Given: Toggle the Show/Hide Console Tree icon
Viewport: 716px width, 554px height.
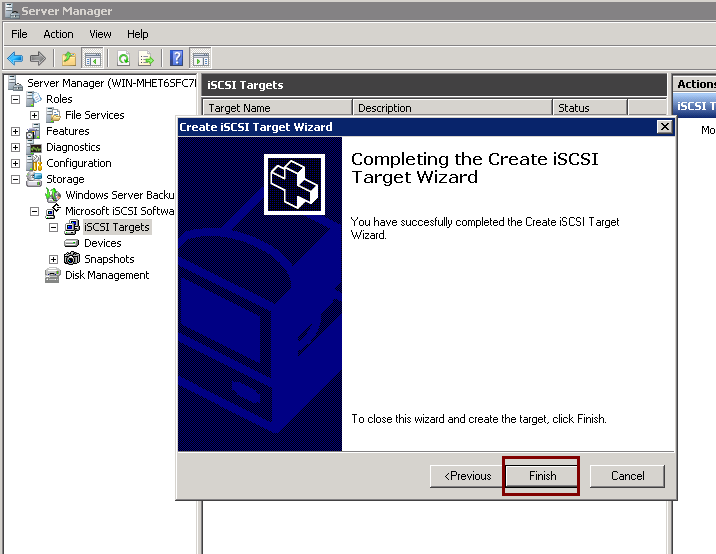Looking at the screenshot, I should pyautogui.click(x=92, y=59).
